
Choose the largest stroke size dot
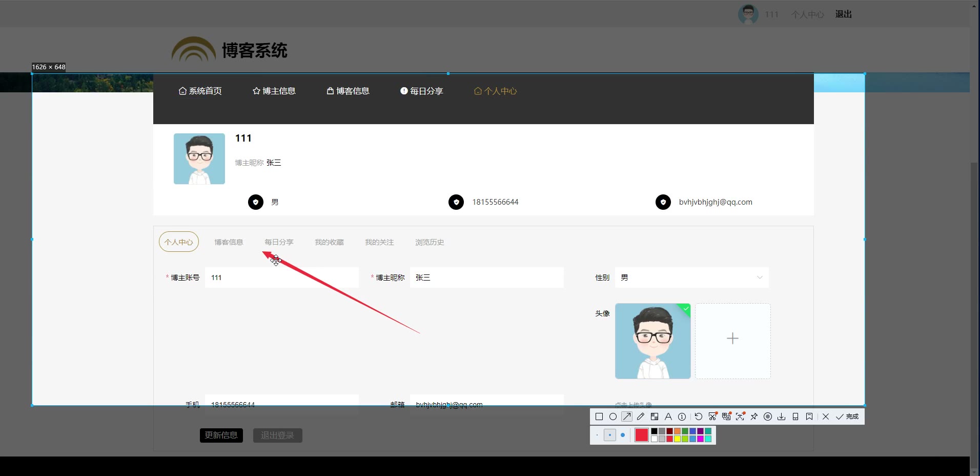point(623,435)
